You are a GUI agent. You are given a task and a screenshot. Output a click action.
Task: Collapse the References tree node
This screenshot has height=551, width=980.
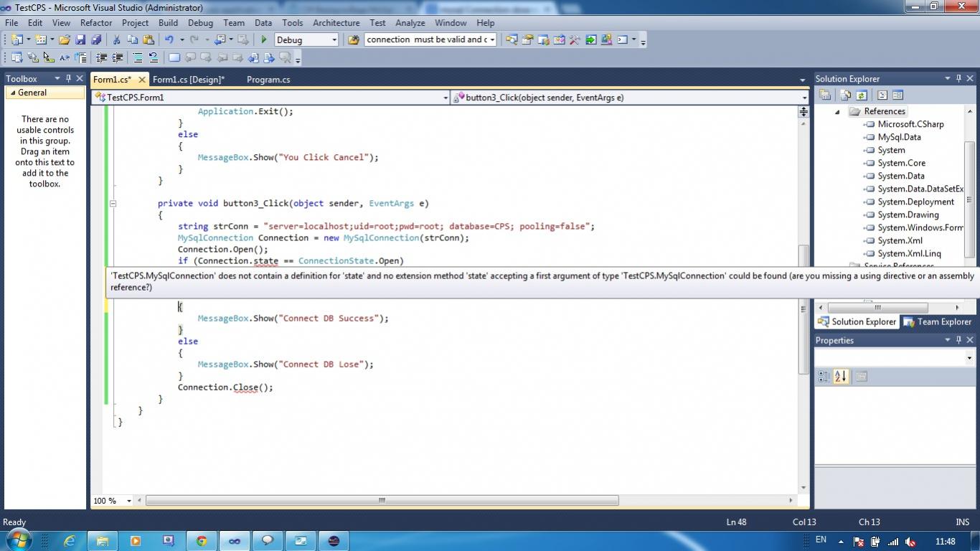coord(837,111)
